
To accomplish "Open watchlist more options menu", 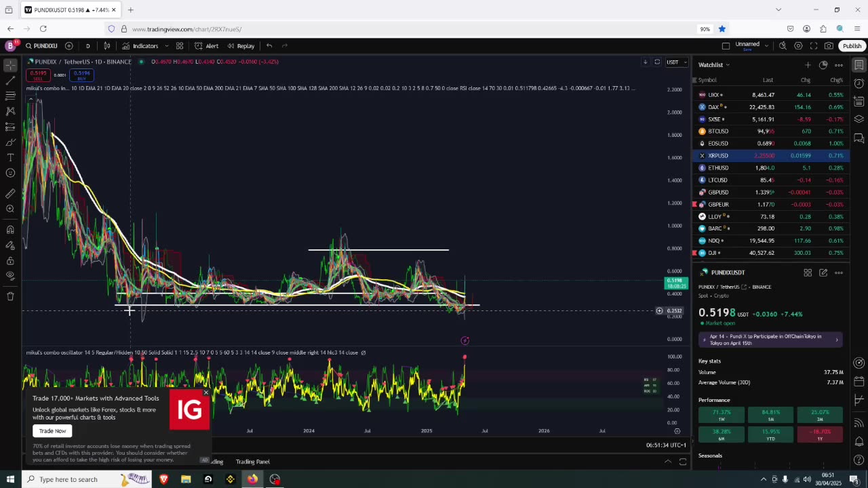I will [839, 65].
